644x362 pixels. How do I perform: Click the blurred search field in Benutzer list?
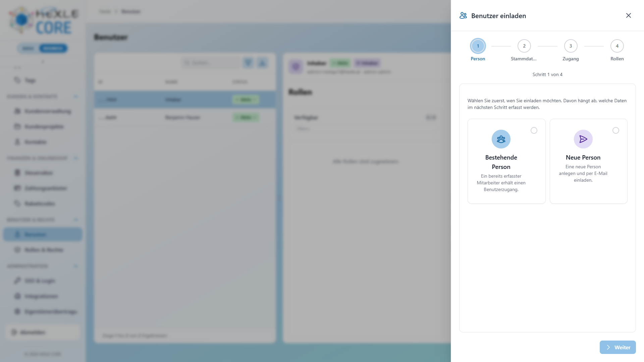[211, 63]
